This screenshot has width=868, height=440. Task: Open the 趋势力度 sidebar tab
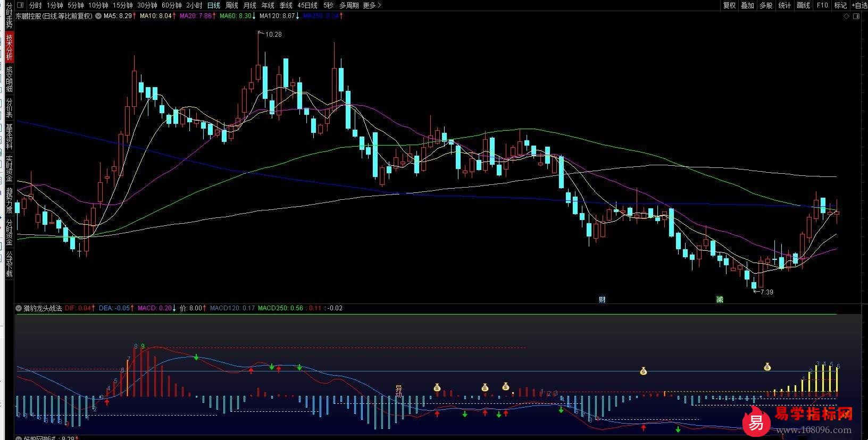[x=9, y=200]
